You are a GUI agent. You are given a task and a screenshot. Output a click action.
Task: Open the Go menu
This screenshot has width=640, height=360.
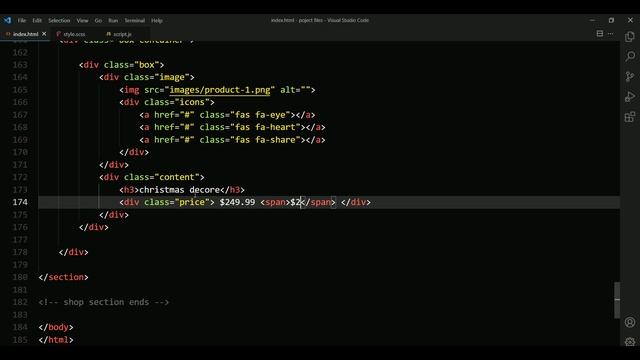[98, 20]
